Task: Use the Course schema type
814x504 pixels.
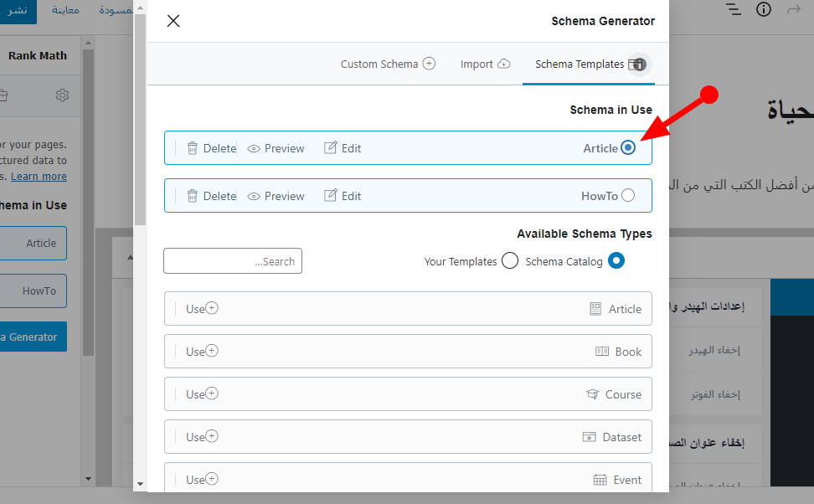Action: point(202,394)
